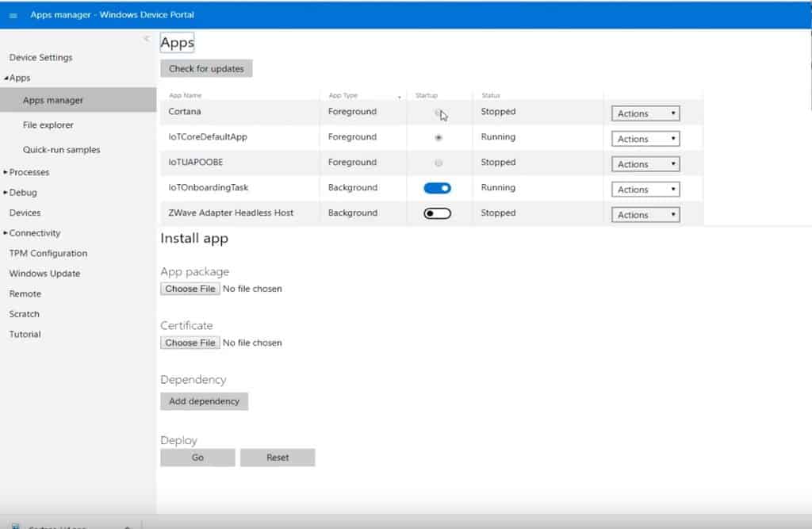Enable ZWave Adapter Headless Host startup

click(437, 213)
